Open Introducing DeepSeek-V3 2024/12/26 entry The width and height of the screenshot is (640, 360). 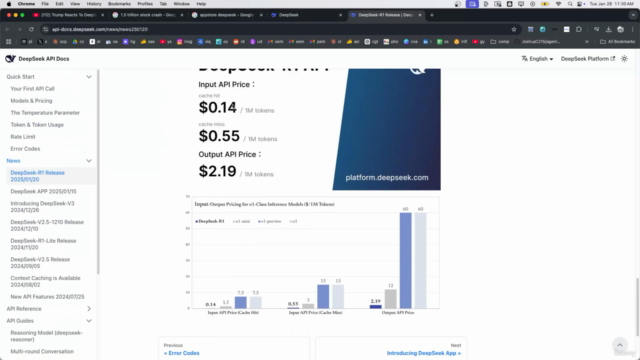[42, 207]
